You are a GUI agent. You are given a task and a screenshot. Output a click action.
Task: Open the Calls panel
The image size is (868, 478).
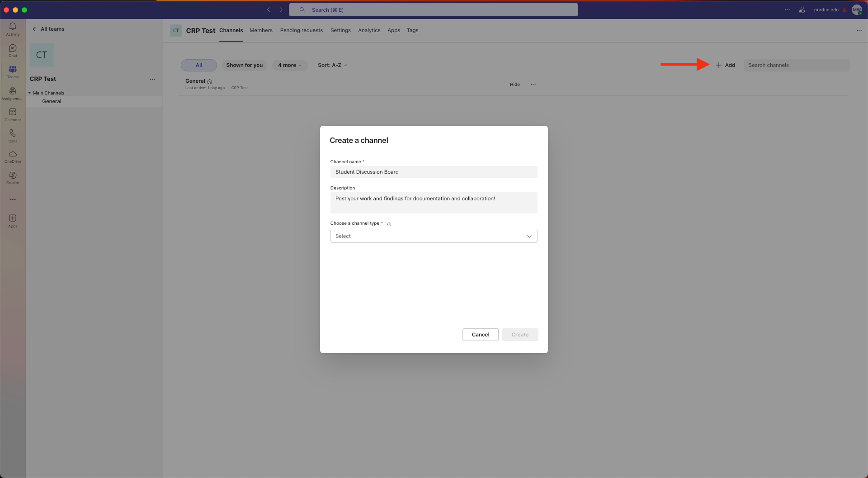pos(13,135)
